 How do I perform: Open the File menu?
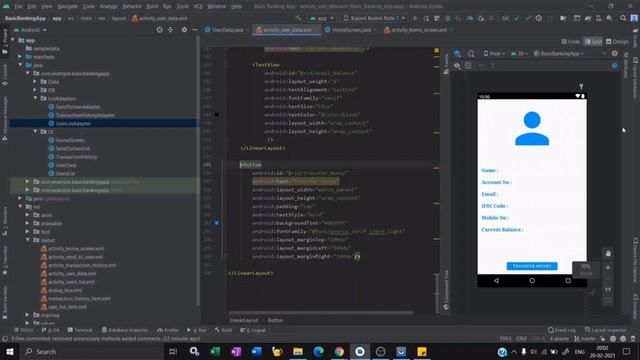[18, 7]
